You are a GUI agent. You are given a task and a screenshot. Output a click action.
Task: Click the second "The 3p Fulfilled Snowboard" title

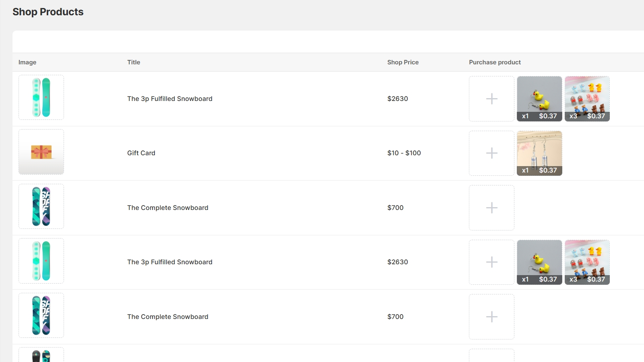click(170, 262)
